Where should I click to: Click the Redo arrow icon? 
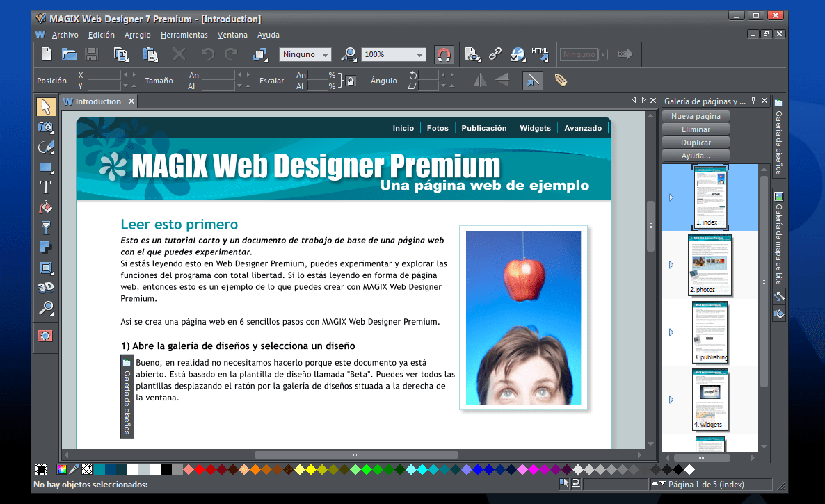[x=231, y=54]
